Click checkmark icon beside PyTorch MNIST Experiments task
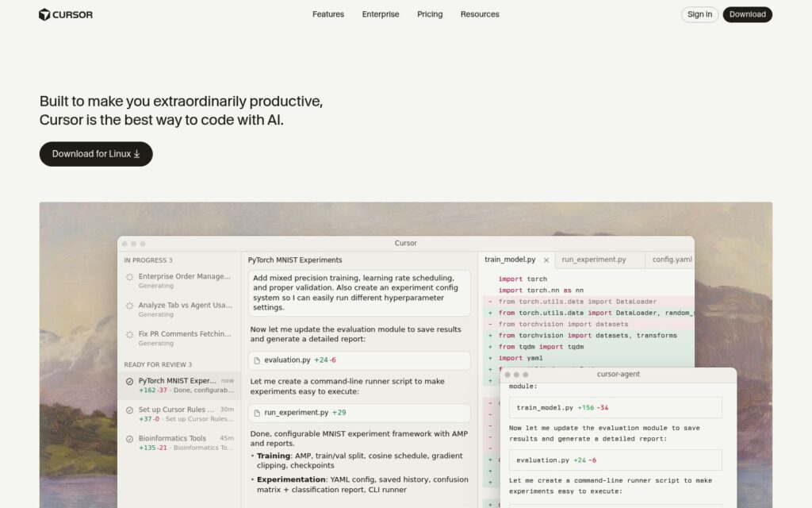Screen dimensions: 812x508 [x=129, y=382]
